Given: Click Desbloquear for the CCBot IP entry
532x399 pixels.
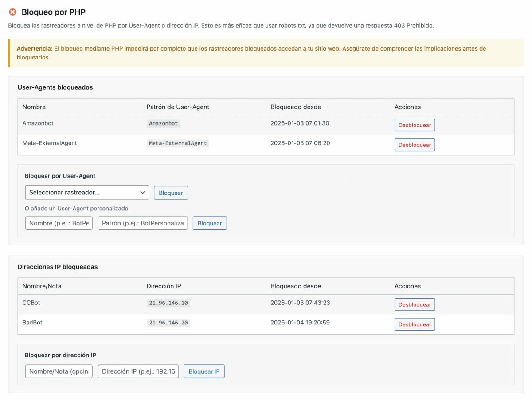Looking at the screenshot, I should pos(415,304).
